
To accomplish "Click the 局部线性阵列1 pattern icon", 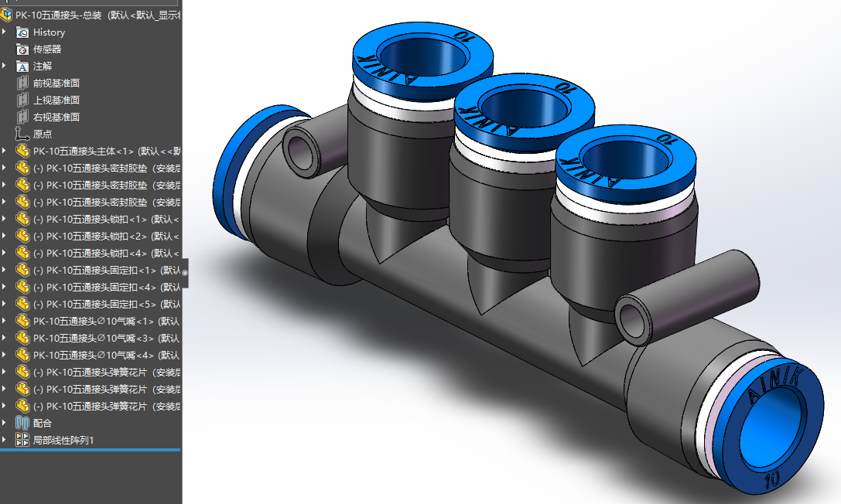I will pyautogui.click(x=22, y=441).
